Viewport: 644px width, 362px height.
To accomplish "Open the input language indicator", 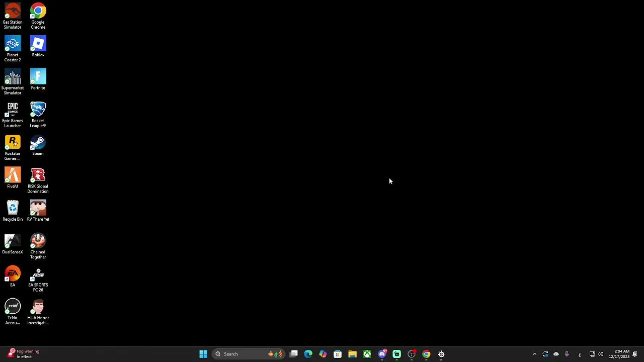I will click(580, 354).
